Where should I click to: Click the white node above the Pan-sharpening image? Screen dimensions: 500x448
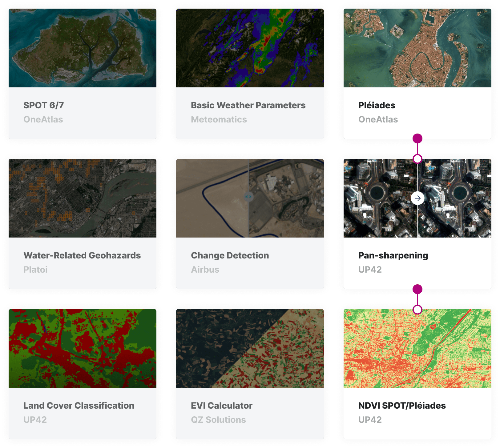coord(417,159)
